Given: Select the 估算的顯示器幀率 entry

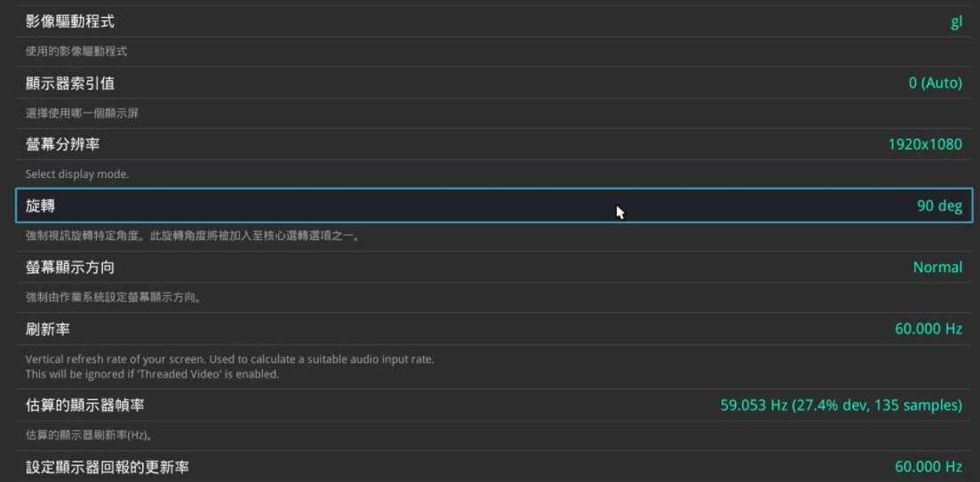Looking at the screenshot, I should click(x=85, y=406).
